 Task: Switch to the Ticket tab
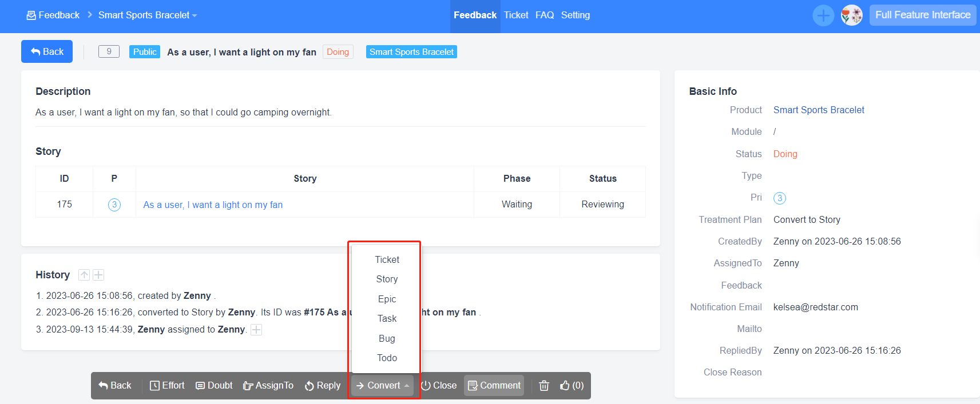click(515, 15)
